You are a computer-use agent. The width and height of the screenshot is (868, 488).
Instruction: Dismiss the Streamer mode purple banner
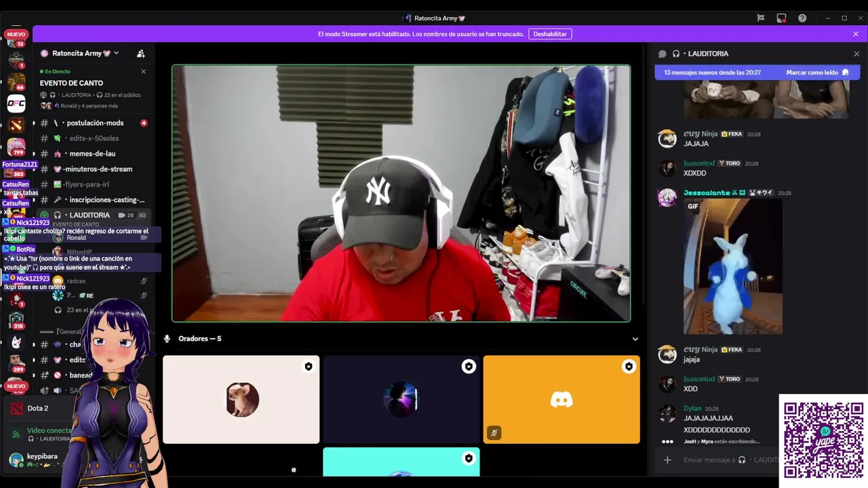(x=856, y=34)
